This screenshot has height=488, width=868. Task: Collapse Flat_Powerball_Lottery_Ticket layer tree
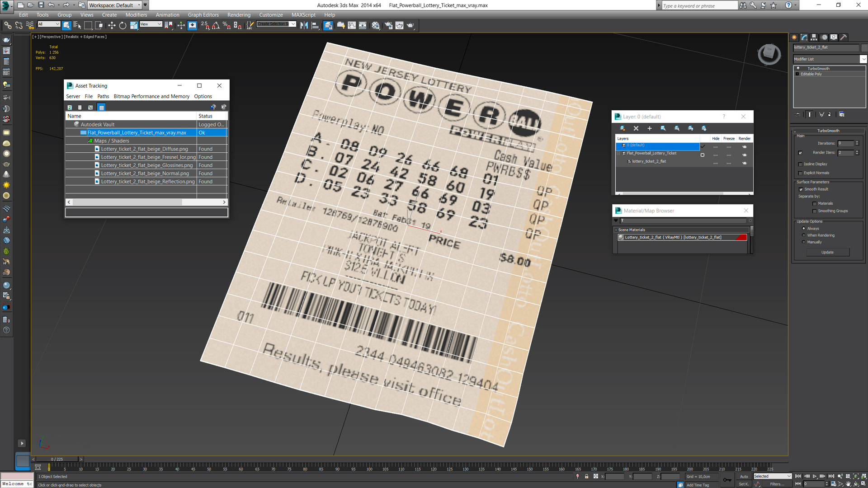[x=618, y=154]
